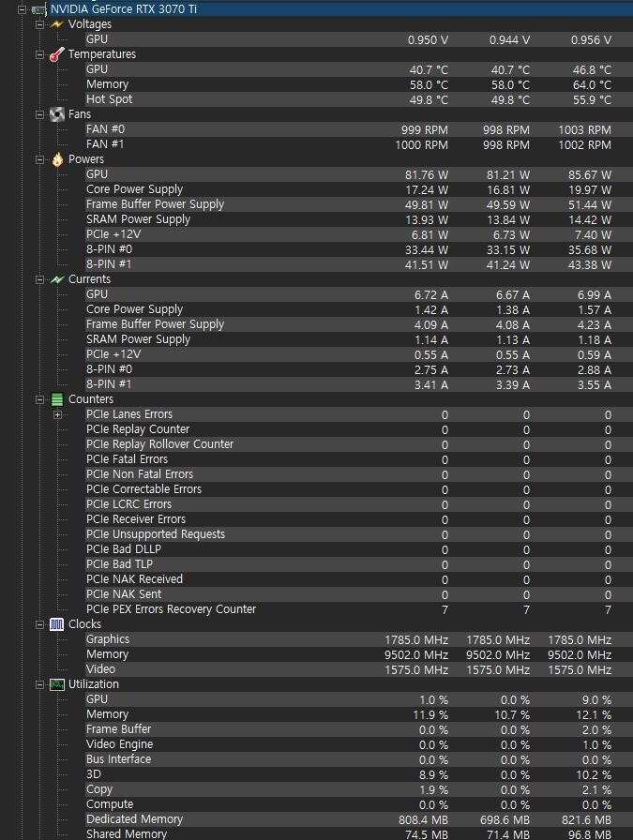Select the PCIe Non Fatal Errors row
This screenshot has width=633, height=840.
click(x=358, y=474)
